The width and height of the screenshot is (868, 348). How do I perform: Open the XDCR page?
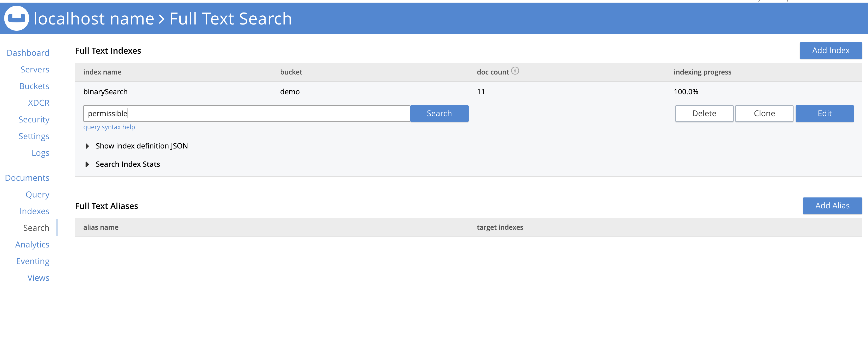[x=39, y=103]
